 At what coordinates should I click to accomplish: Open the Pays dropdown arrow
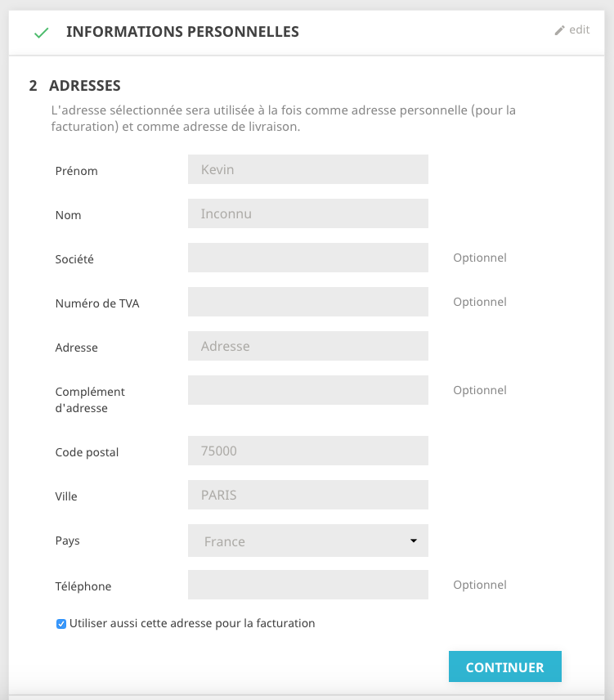[x=414, y=541]
